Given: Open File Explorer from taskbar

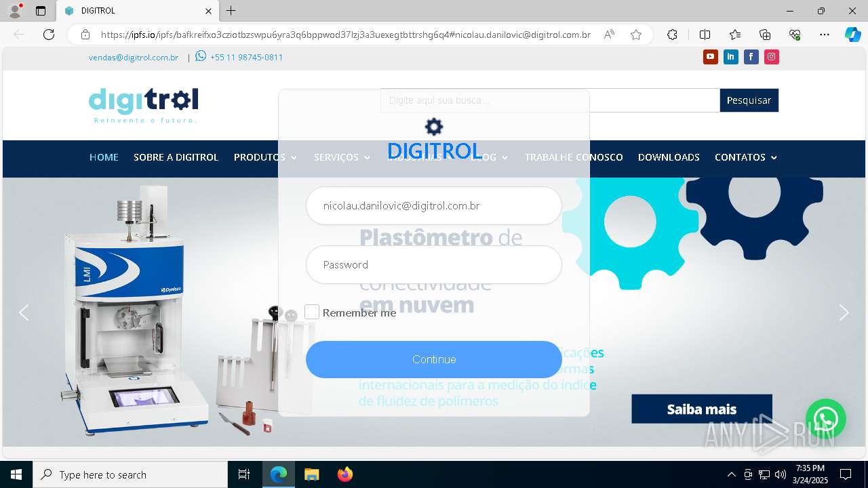Looking at the screenshot, I should (311, 474).
